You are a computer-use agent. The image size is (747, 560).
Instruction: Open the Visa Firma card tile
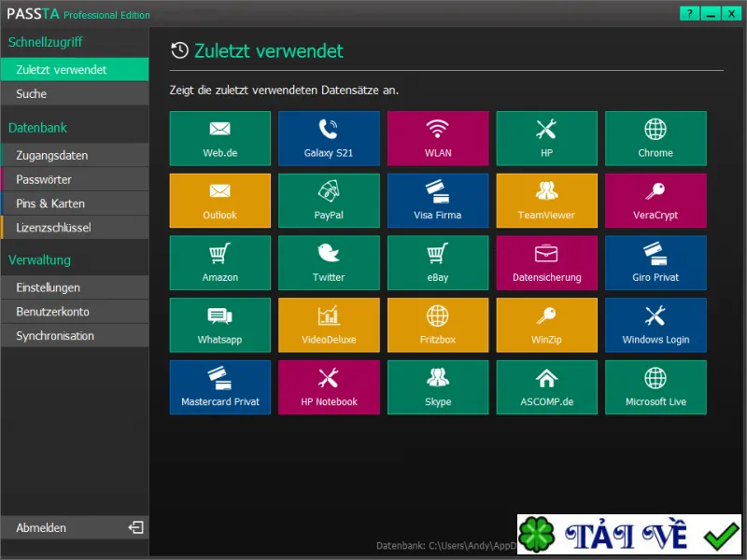[438, 201]
